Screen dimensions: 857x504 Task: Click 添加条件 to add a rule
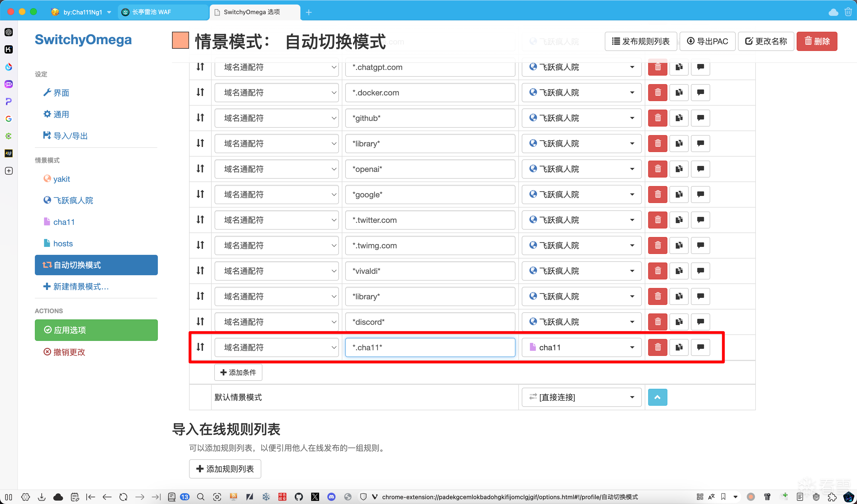click(238, 372)
